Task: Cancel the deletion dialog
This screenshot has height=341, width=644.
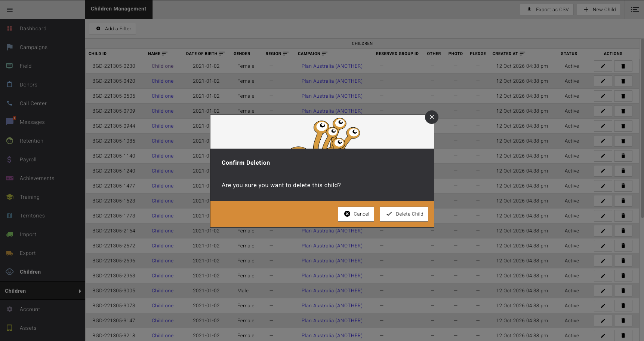Action: pos(356,214)
